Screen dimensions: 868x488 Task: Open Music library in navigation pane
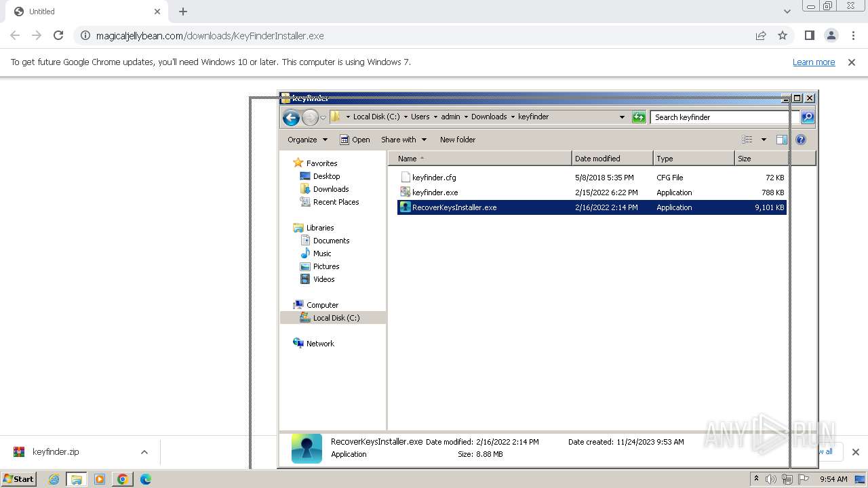point(322,253)
